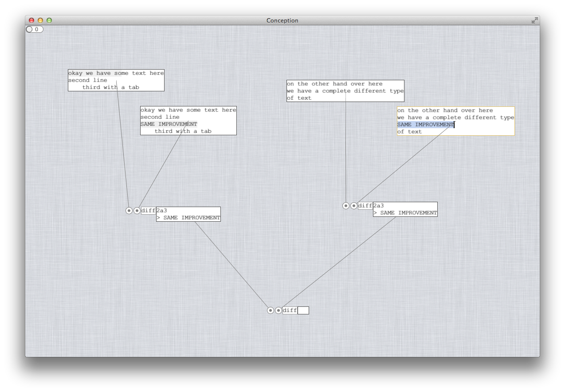Focus the empty output field of bottom diff widget
Viewport: 565px width, 392px height.
pyautogui.click(x=303, y=310)
